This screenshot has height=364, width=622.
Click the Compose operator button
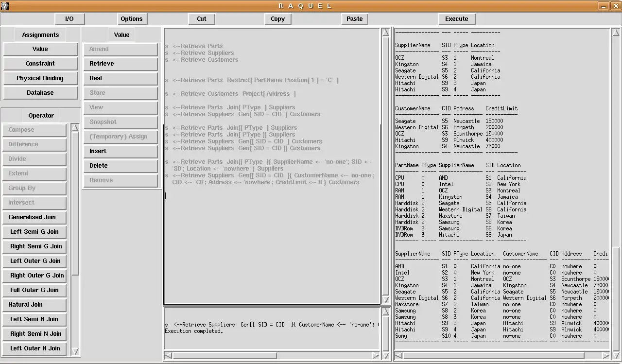(x=35, y=130)
